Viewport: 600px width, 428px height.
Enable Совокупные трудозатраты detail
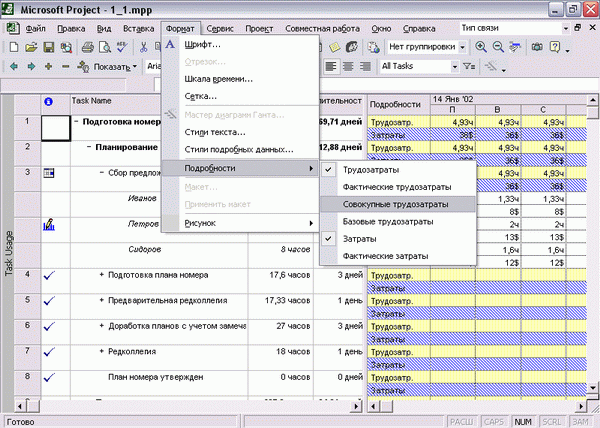(x=398, y=204)
